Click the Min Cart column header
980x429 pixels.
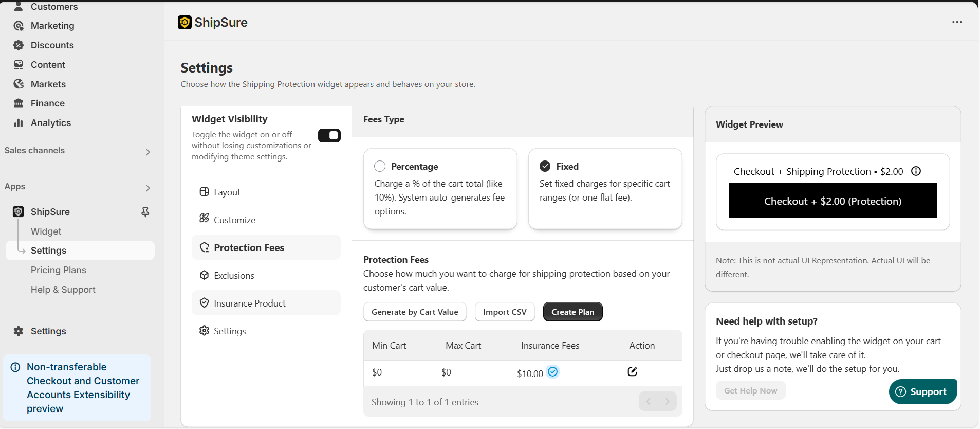coord(389,346)
